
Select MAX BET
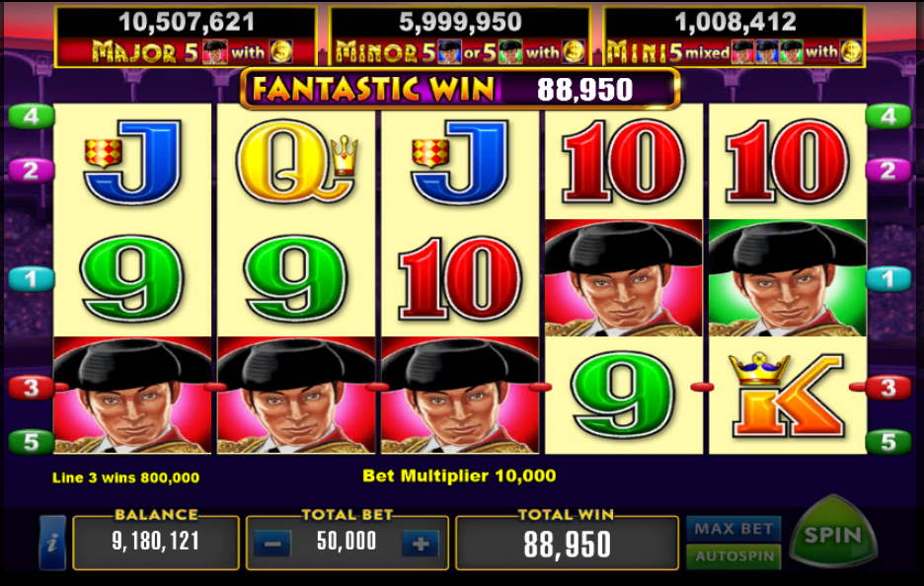pos(733,529)
